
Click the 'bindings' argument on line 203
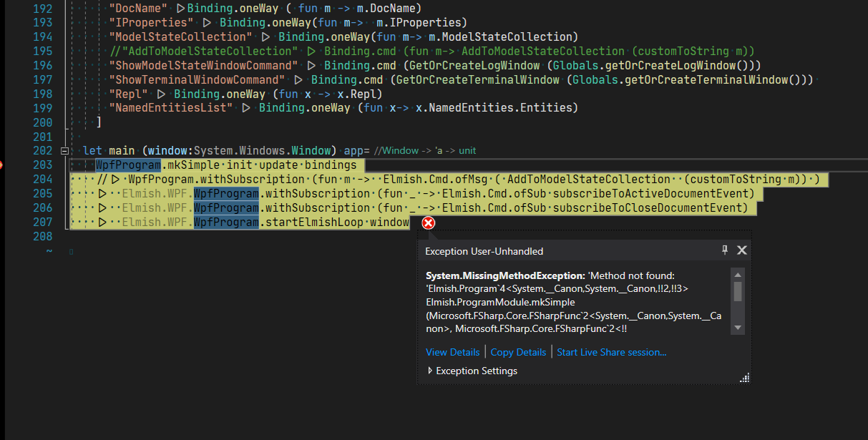pos(329,165)
